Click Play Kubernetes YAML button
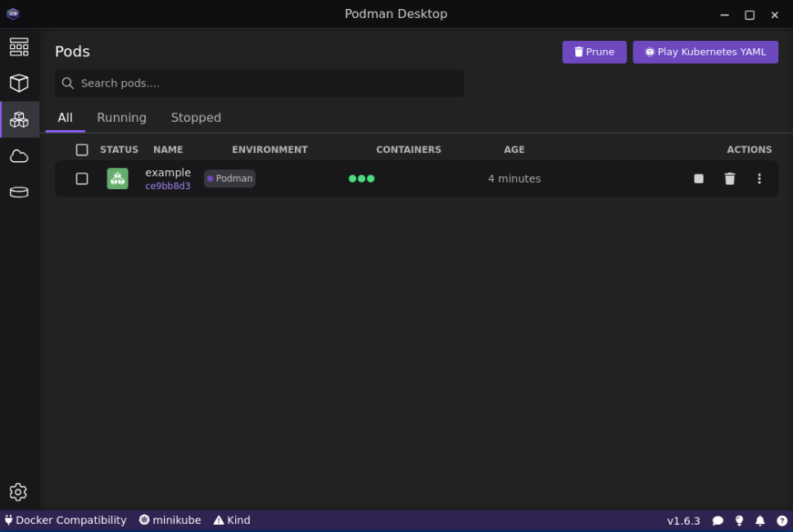 coord(705,52)
